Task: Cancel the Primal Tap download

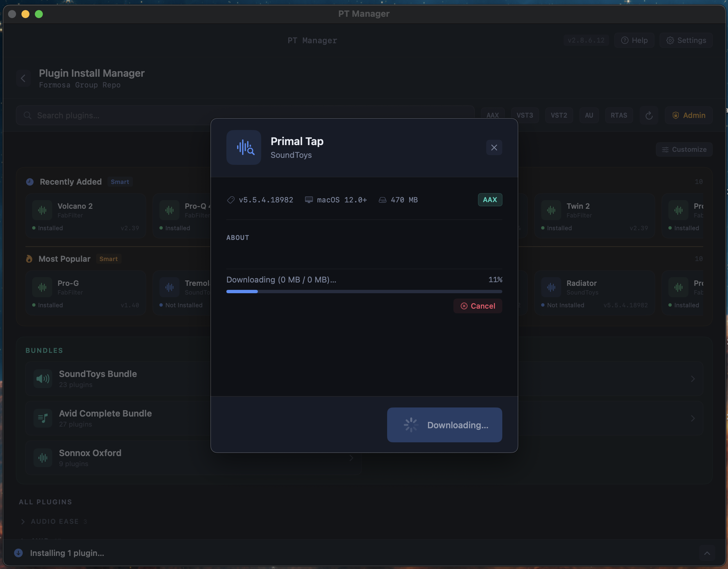Action: (478, 306)
